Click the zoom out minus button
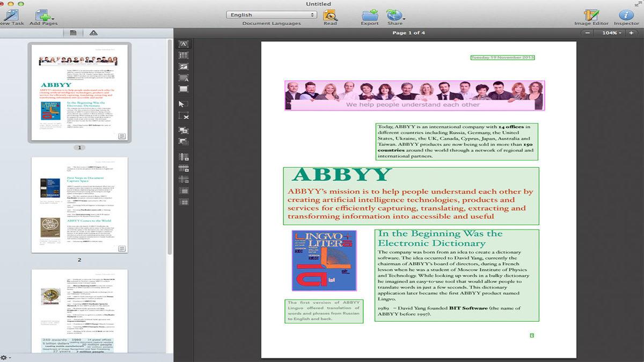The image size is (644, 362). [588, 33]
